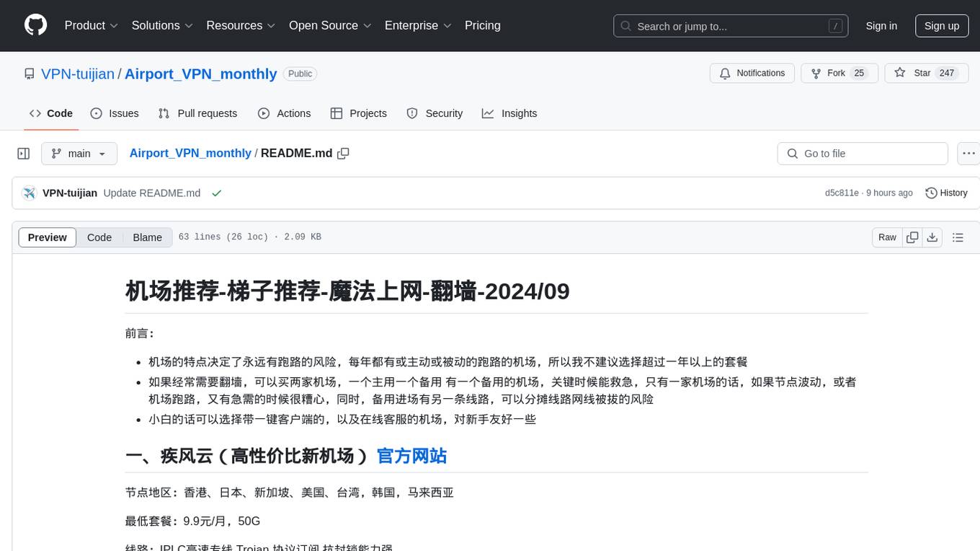Switch to the Insights tab
Image resolution: width=980 pixels, height=551 pixels.
point(509,113)
